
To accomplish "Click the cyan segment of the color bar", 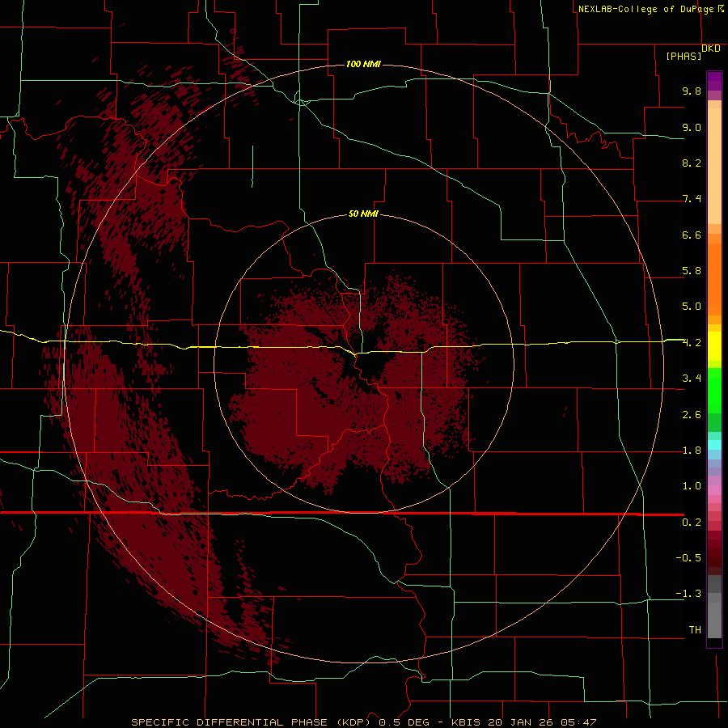I will [714, 445].
